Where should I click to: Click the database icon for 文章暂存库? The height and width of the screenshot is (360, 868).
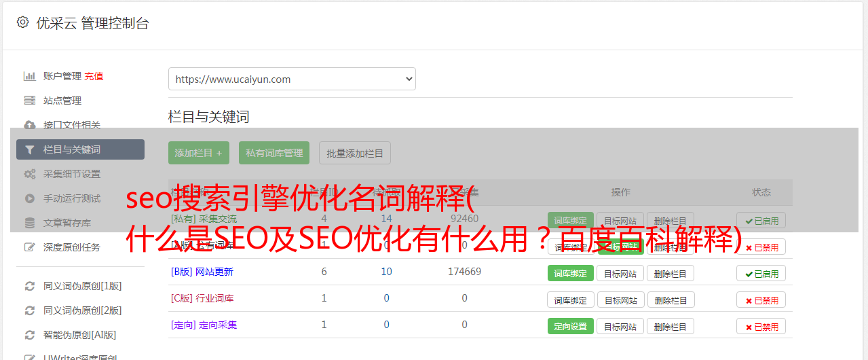pos(29,223)
